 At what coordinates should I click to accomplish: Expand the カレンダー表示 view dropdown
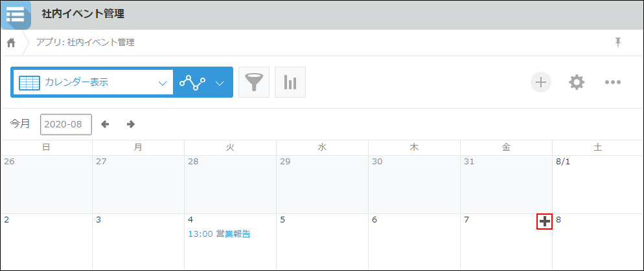(x=162, y=83)
